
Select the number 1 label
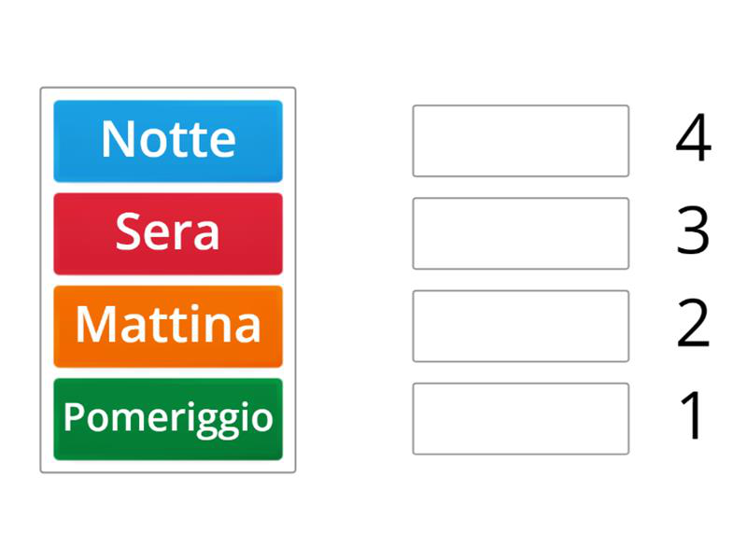(693, 418)
